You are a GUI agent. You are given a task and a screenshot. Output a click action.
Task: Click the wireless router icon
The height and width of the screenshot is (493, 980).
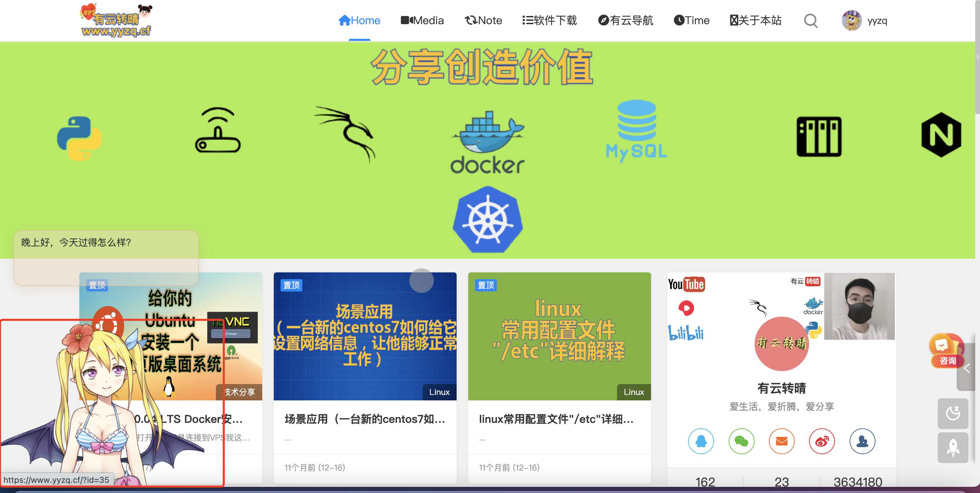218,130
